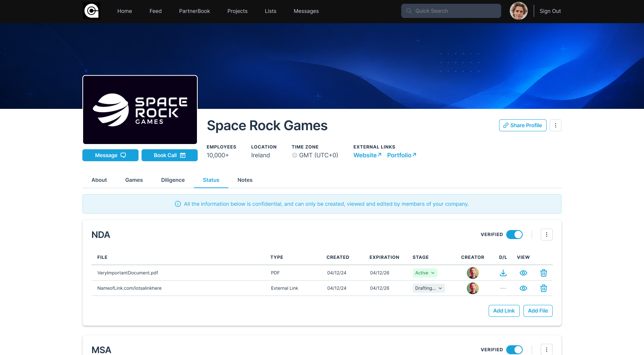
Task: Click Sign Out
Action: click(550, 11)
